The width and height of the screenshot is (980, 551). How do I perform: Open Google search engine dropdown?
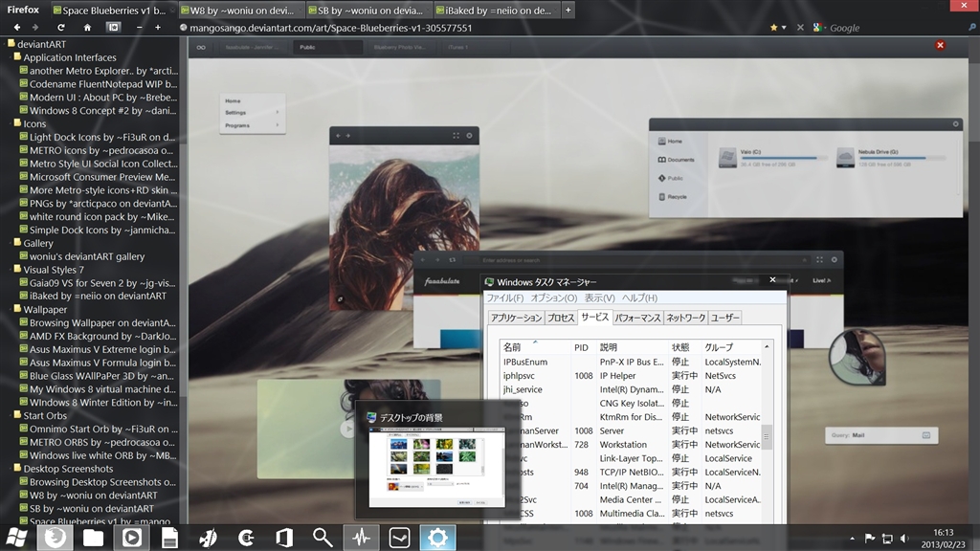click(x=819, y=28)
